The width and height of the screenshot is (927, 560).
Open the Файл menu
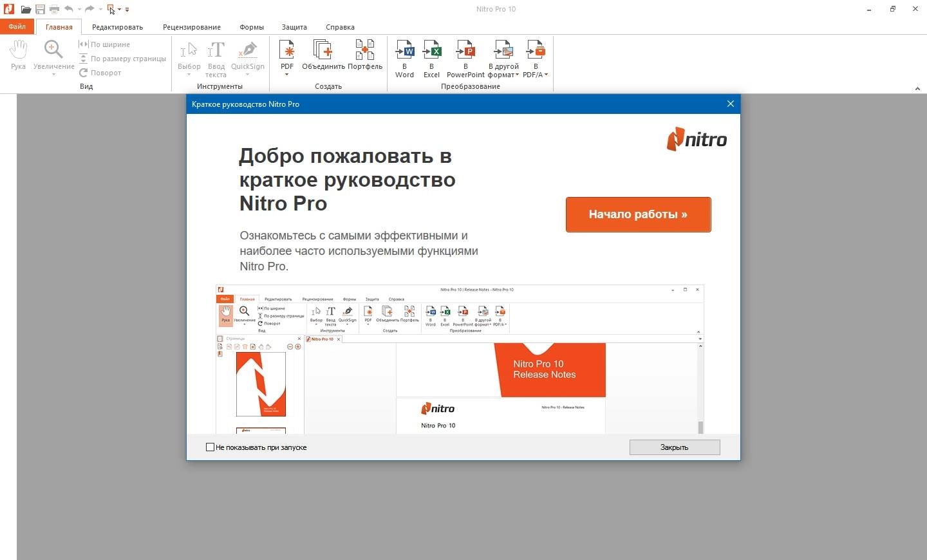click(17, 26)
